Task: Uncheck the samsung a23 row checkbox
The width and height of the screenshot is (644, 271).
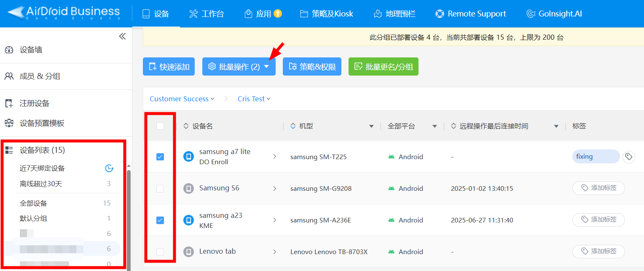Action: point(160,220)
